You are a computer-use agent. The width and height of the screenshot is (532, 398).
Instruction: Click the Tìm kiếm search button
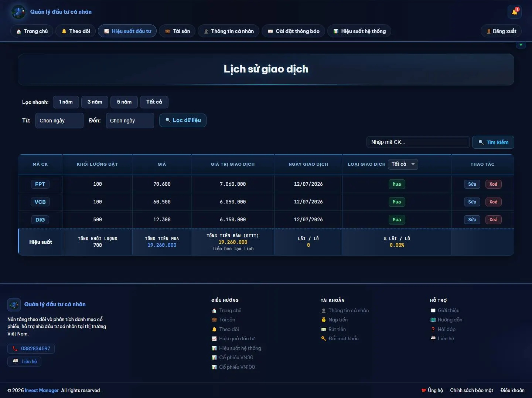pyautogui.click(x=493, y=142)
